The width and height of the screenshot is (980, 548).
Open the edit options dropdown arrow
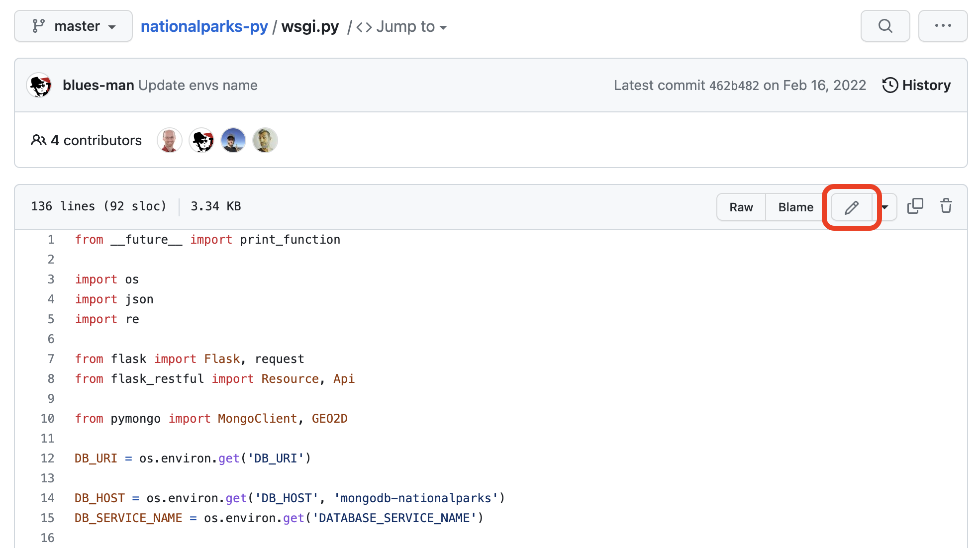[885, 207]
